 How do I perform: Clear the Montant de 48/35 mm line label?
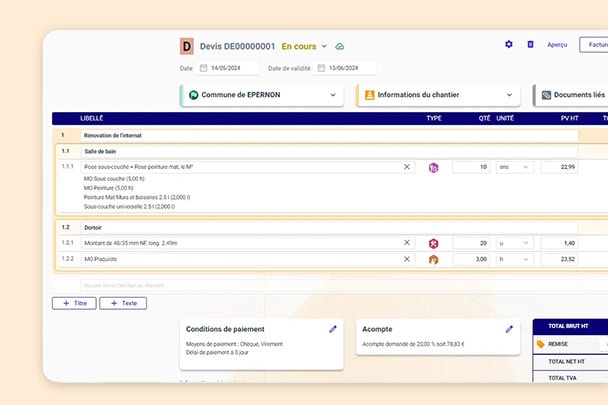coord(407,242)
